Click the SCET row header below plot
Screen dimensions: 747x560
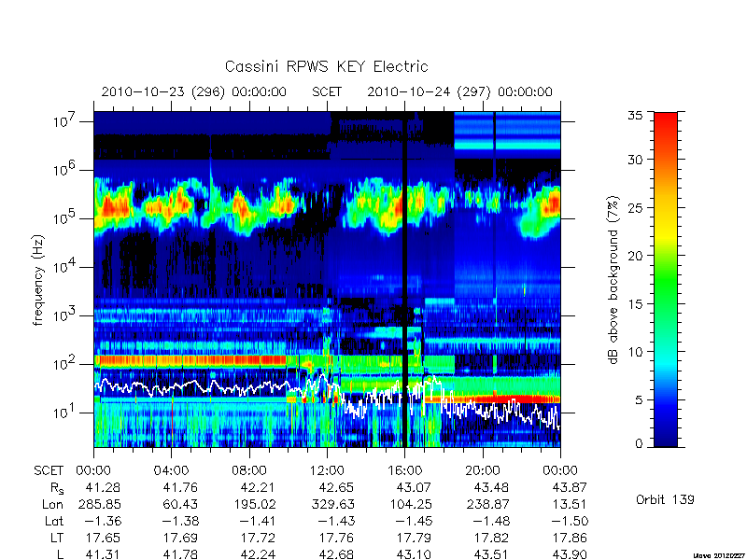pyautogui.click(x=49, y=470)
